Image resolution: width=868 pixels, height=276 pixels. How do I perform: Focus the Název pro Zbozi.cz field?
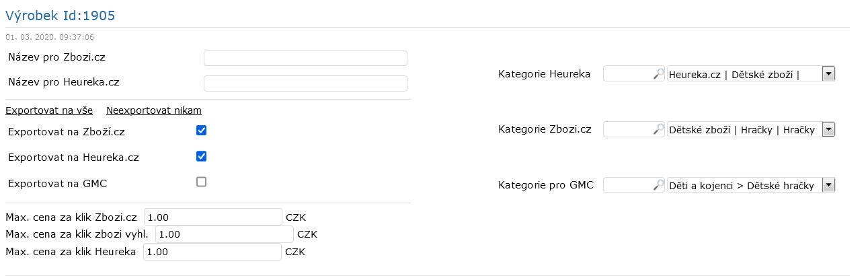coord(305,58)
